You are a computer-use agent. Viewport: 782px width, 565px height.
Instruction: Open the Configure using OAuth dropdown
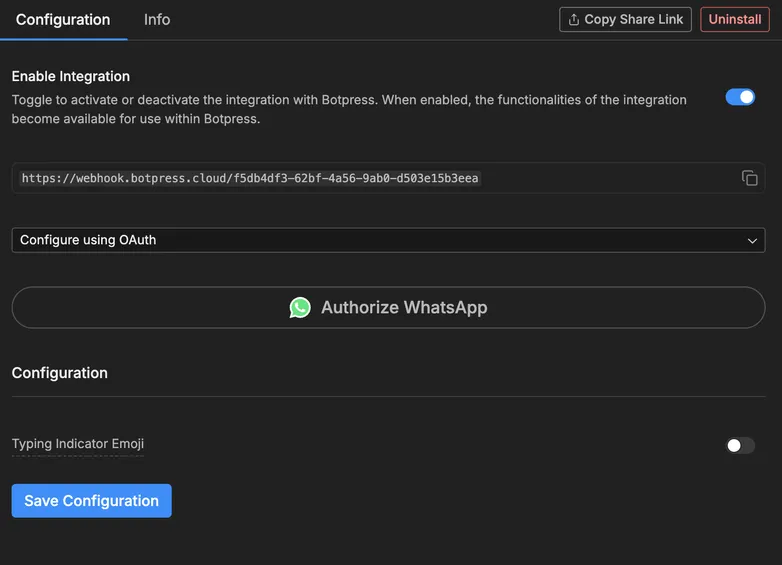pos(388,240)
